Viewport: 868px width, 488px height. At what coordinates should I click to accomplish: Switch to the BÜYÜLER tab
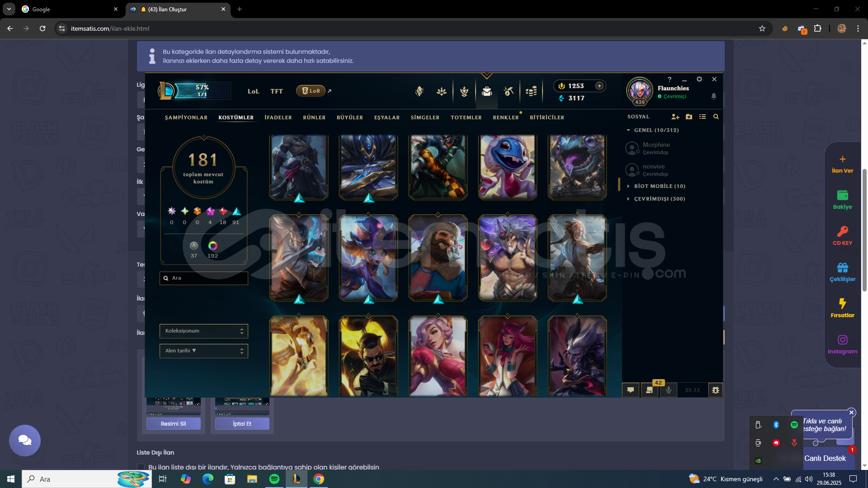click(350, 117)
